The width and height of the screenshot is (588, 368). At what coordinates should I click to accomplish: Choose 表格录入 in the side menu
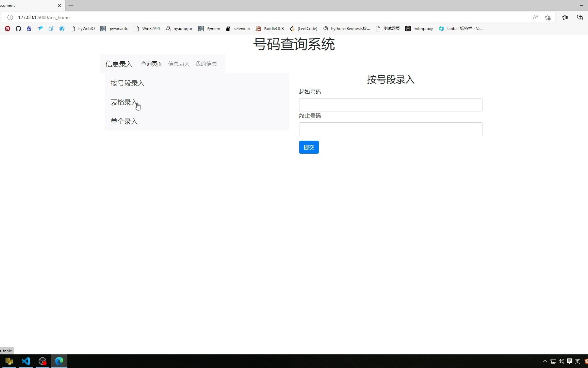pos(124,102)
